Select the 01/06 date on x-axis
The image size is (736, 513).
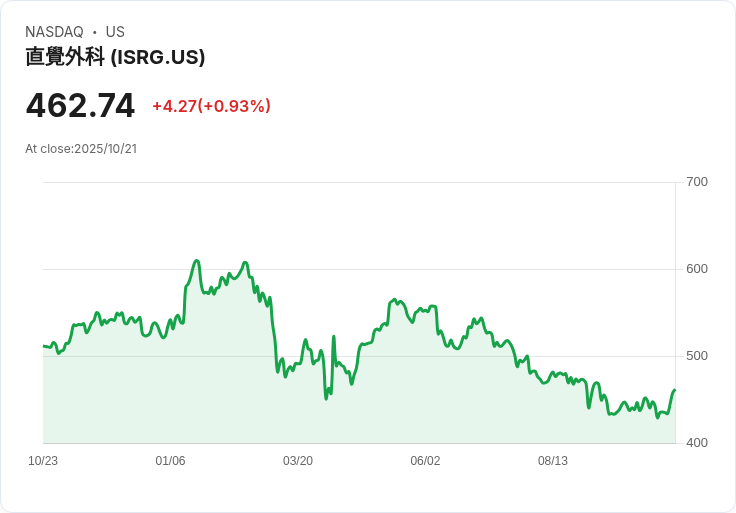point(170,461)
